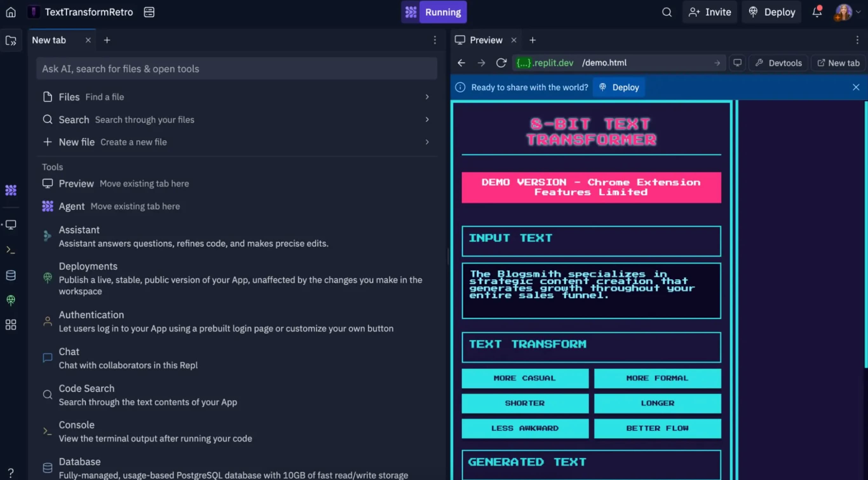Image resolution: width=868 pixels, height=480 pixels.
Task: Go forward in preview browser
Action: [481, 63]
